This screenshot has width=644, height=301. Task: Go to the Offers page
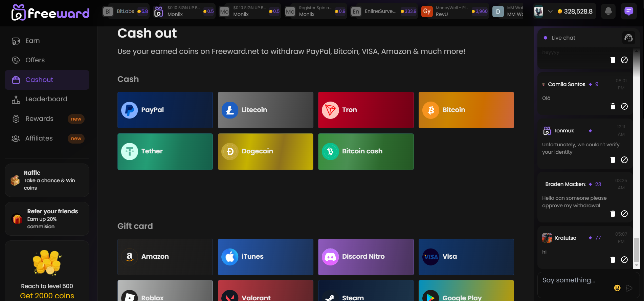[47, 60]
